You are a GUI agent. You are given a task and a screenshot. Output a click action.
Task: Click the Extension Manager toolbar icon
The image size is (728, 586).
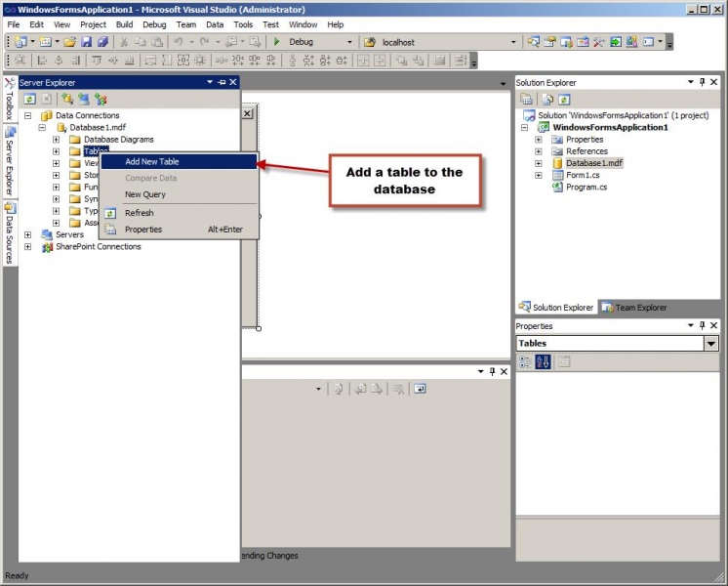(x=631, y=42)
